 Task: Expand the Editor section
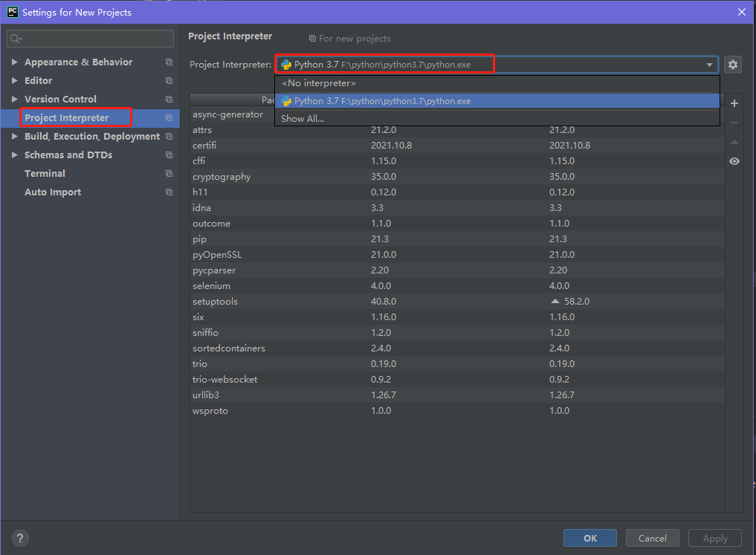pos(14,80)
